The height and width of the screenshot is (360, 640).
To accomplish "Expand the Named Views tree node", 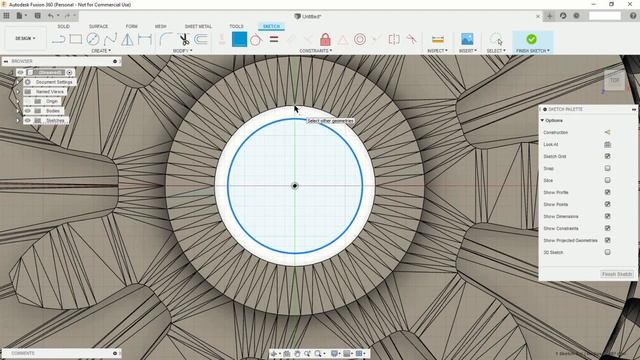I will tap(18, 92).
